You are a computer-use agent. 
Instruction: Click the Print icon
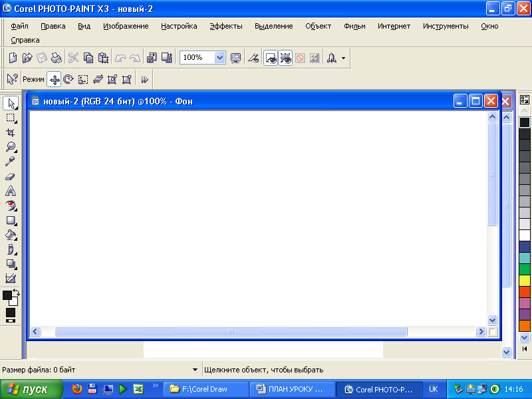tap(57, 58)
